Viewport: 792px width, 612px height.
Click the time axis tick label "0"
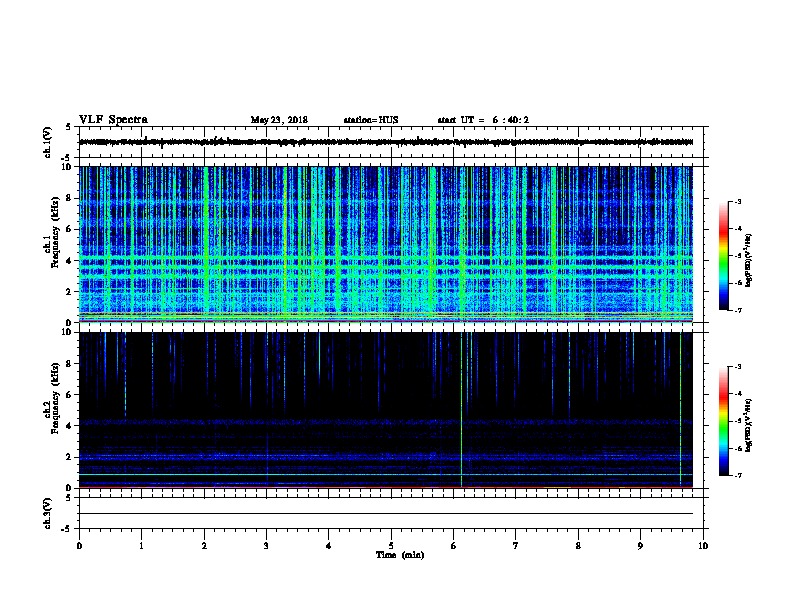79,546
